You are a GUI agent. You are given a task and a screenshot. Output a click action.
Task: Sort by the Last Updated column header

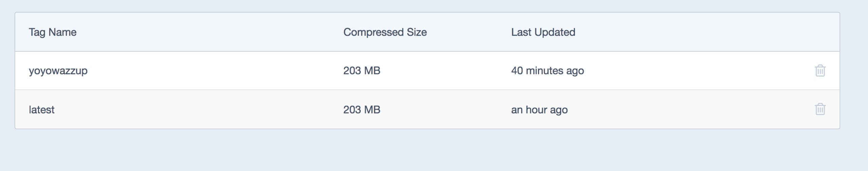[x=543, y=32]
